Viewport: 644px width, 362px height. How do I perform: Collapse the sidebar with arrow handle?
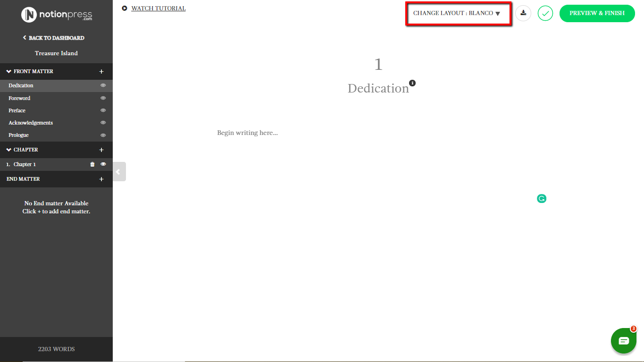click(118, 172)
